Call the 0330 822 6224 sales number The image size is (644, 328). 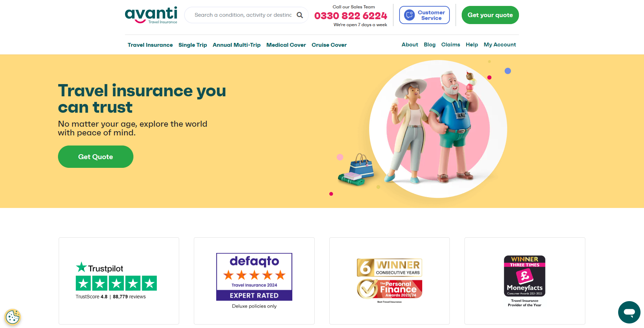[x=351, y=16]
